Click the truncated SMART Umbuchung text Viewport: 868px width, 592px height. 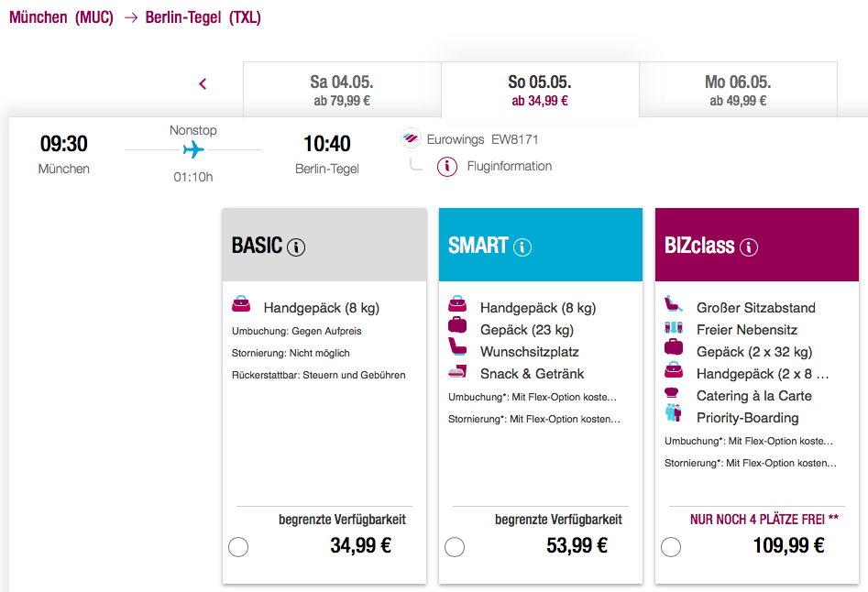533,397
